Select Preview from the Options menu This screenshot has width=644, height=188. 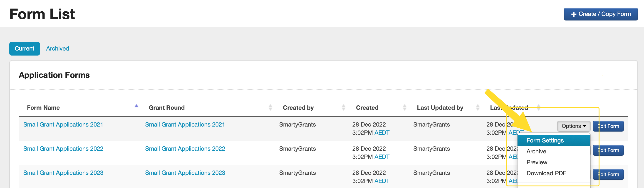pyautogui.click(x=537, y=162)
